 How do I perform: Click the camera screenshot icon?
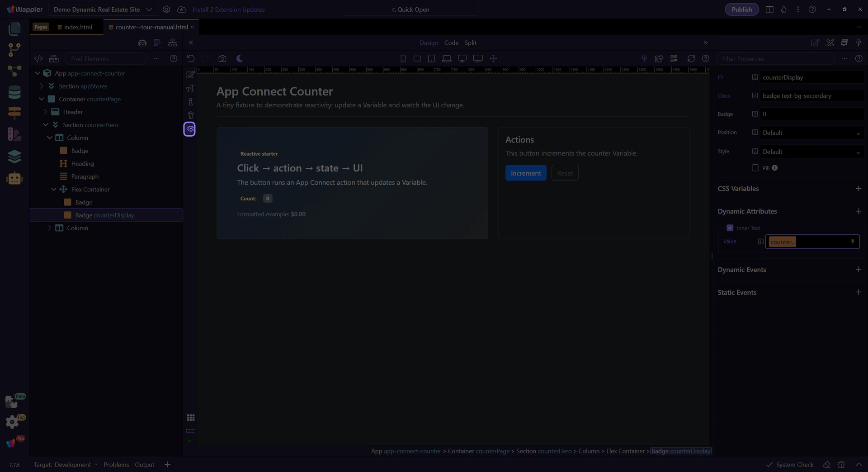point(222,59)
